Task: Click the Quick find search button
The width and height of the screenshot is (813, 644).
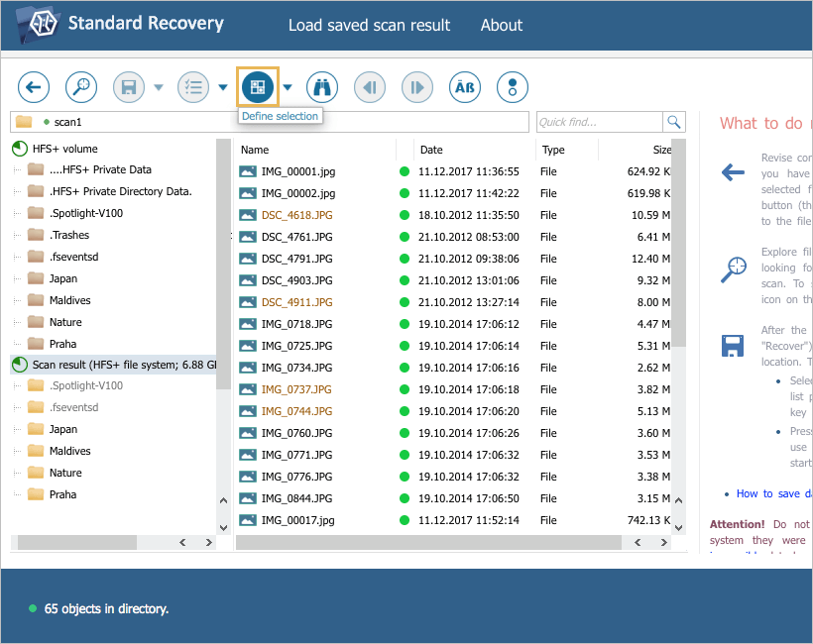Action: point(674,121)
